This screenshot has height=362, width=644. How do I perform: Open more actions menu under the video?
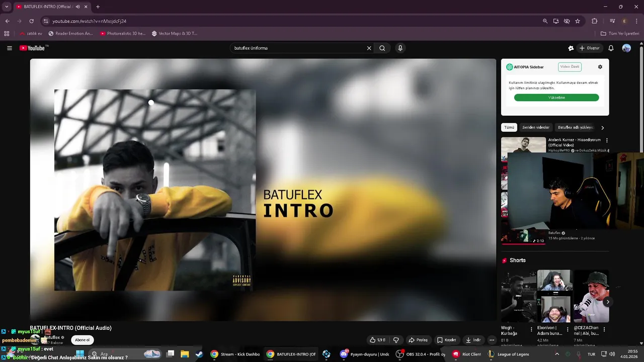pos(492,340)
